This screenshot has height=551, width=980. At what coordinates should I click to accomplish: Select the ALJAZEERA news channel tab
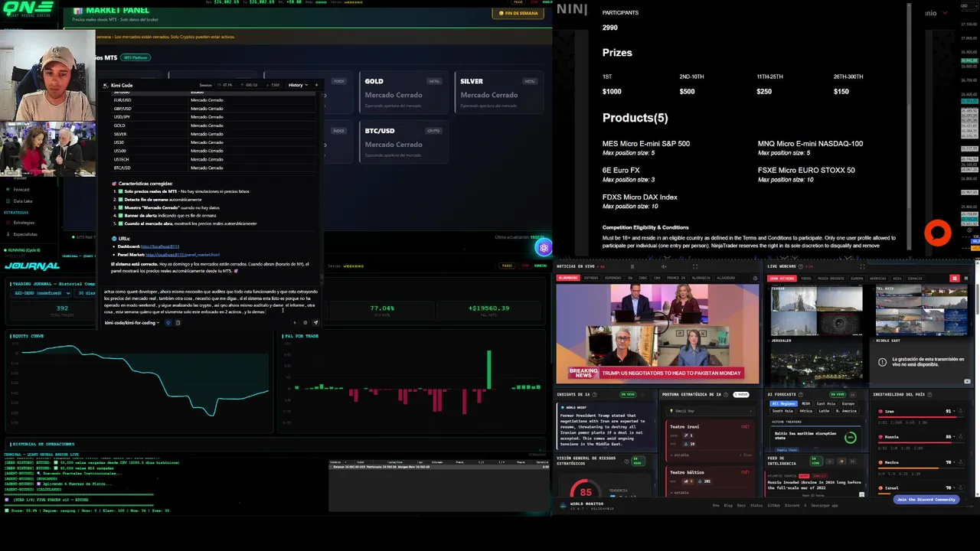point(726,278)
